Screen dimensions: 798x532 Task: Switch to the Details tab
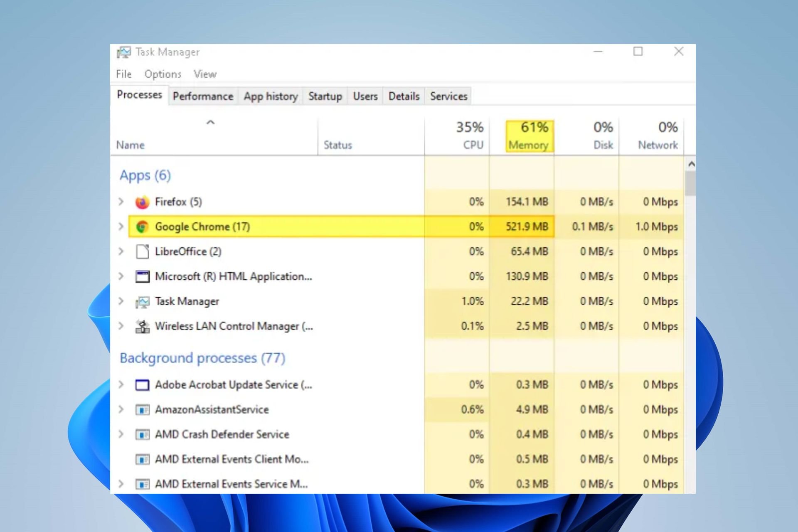tap(404, 96)
